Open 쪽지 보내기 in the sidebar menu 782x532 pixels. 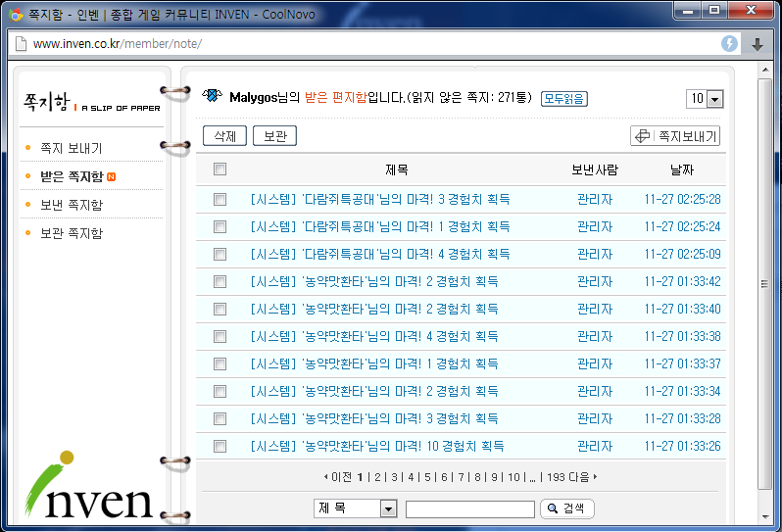[72, 148]
